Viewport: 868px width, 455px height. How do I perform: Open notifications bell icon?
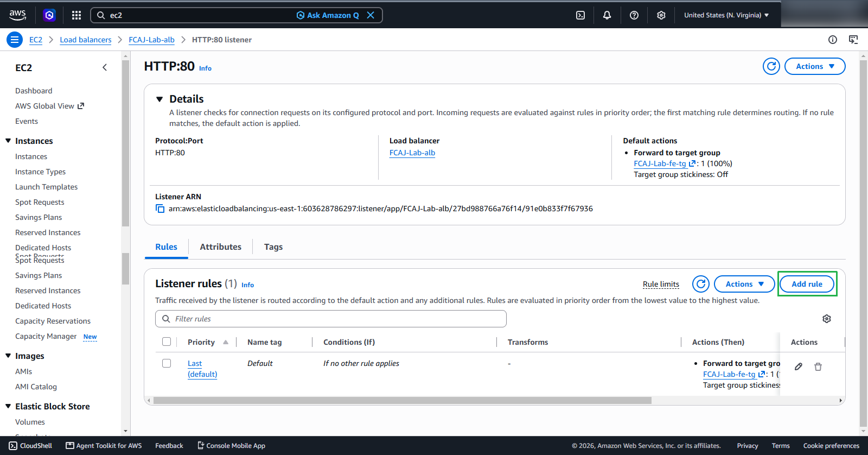607,15
